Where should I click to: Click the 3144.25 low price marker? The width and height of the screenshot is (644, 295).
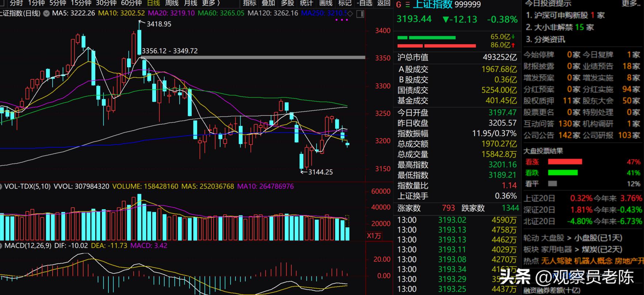click(321, 172)
